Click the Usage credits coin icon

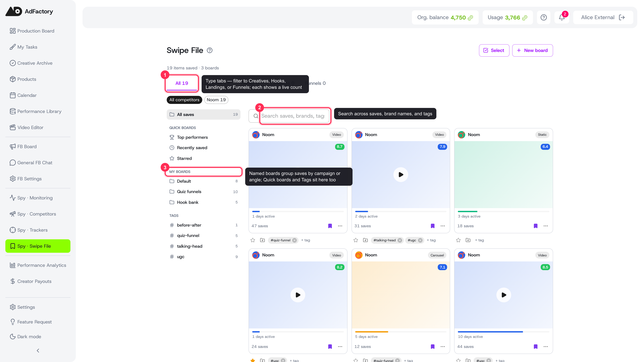click(525, 18)
